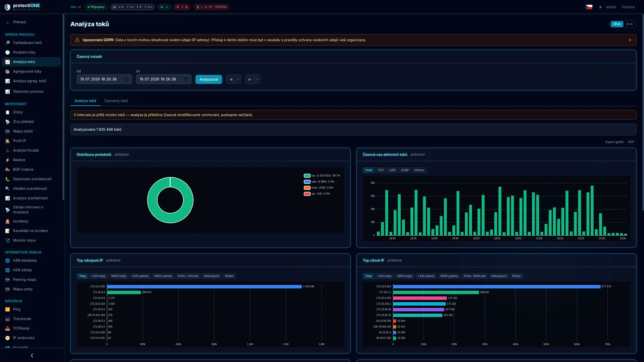Export charts as PDF
The image size is (644, 362).
[x=631, y=142]
